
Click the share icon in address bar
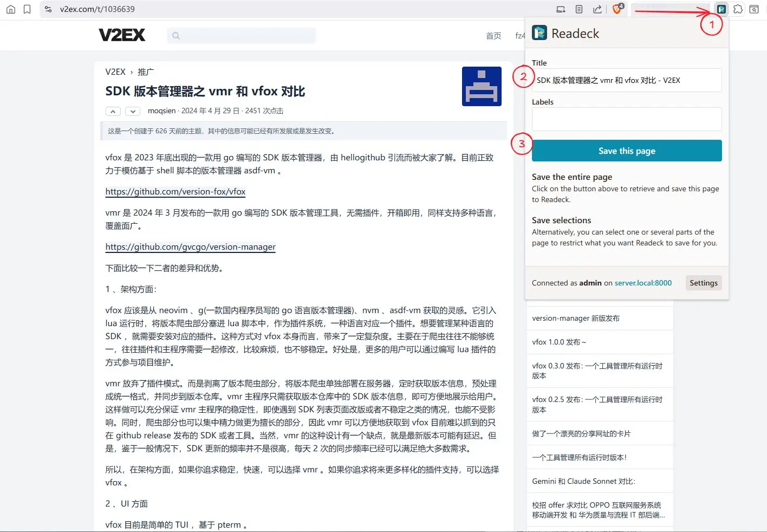pyautogui.click(x=597, y=9)
